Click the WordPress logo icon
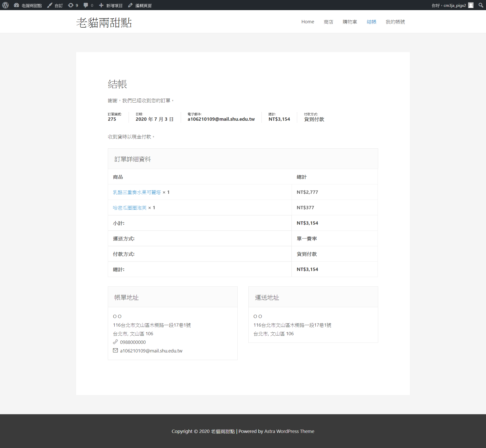 pos(6,5)
